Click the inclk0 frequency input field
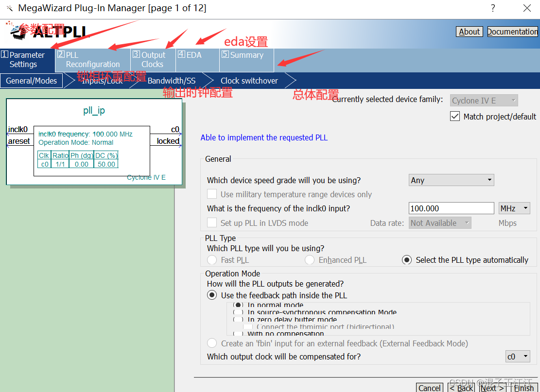 451,208
